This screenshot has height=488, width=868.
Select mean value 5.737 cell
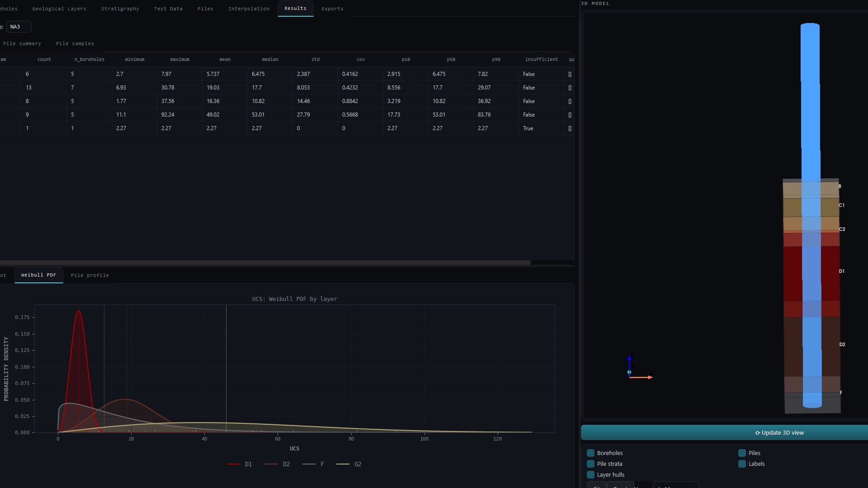[x=225, y=74]
